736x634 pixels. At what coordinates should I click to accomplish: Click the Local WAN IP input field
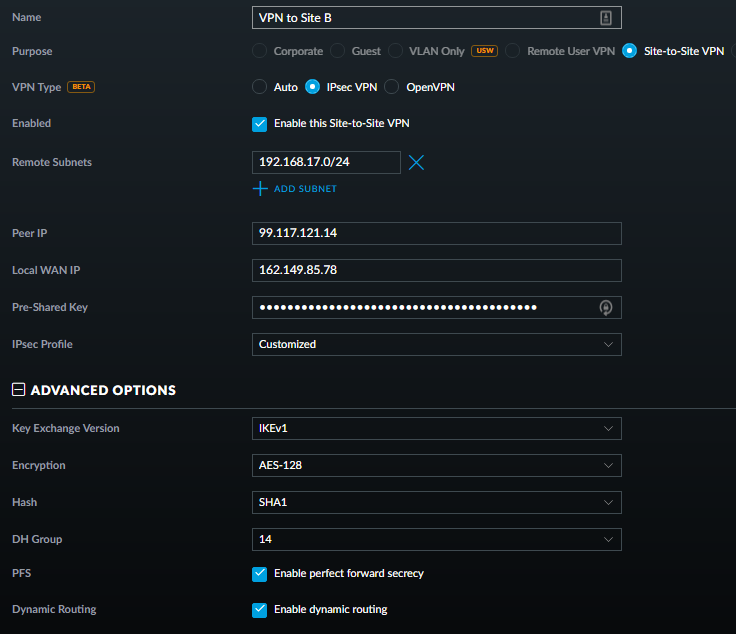click(437, 271)
